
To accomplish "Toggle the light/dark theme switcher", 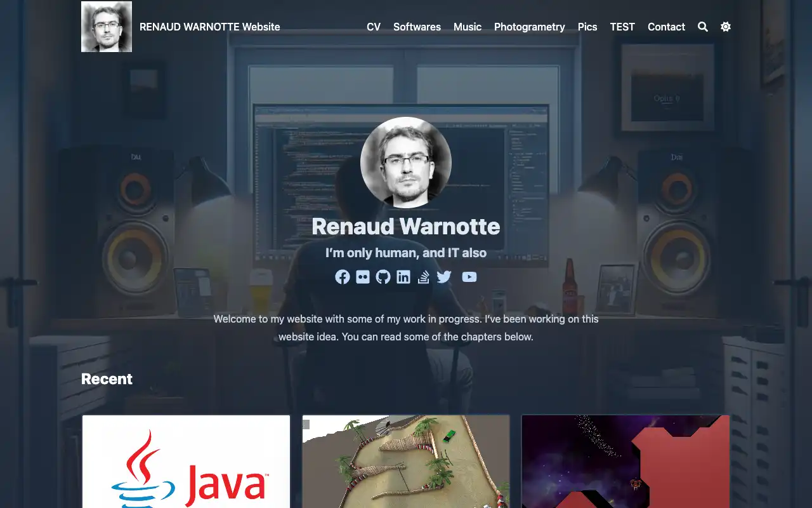I will 726,27.
